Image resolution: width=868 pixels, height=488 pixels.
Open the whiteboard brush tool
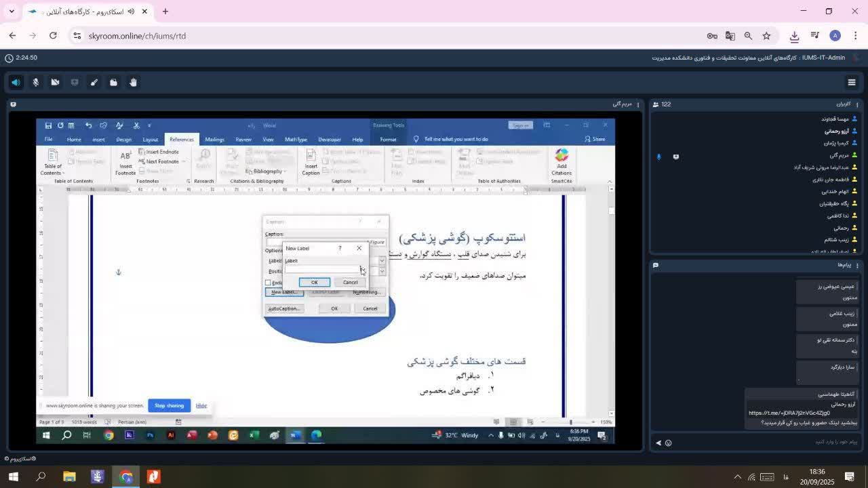[x=94, y=82]
